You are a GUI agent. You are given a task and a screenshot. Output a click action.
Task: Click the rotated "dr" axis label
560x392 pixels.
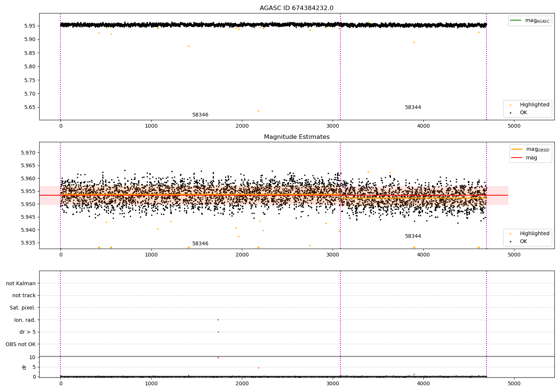(x=24, y=367)
